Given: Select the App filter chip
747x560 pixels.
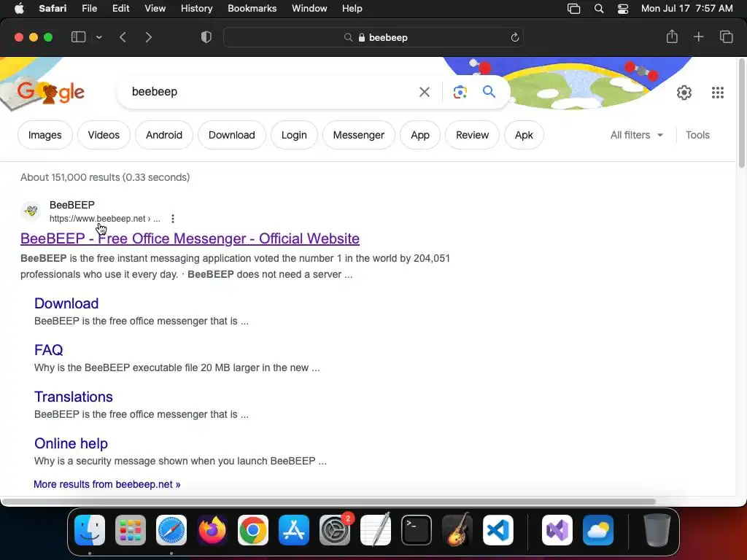Looking at the screenshot, I should [420, 135].
